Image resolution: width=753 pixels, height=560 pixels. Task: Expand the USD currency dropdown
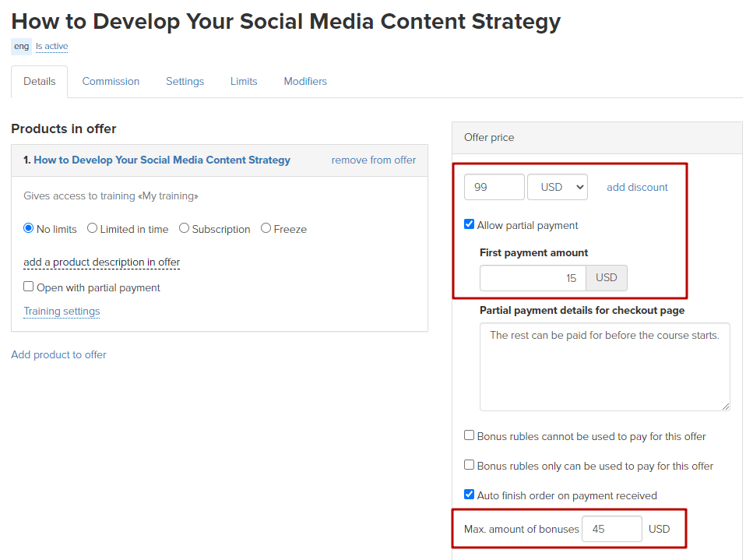(558, 187)
